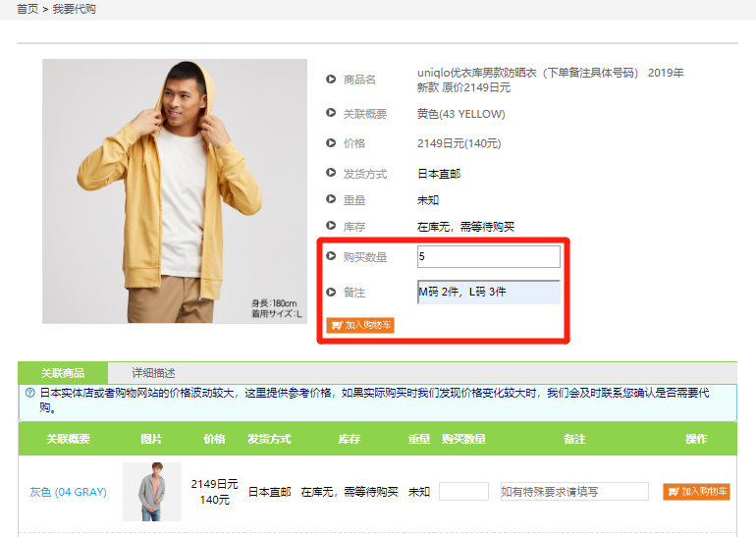Click the 购买数量 table column header
The image size is (756, 537).
click(463, 439)
